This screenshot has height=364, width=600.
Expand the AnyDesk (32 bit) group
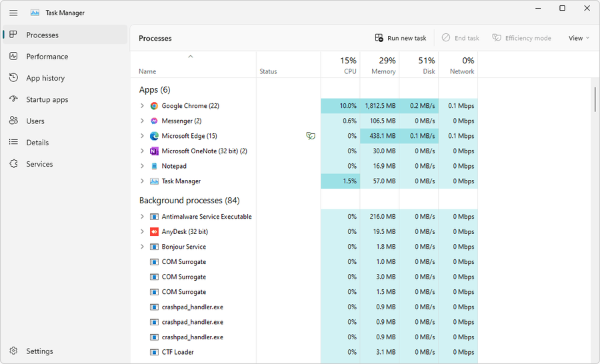tap(142, 231)
